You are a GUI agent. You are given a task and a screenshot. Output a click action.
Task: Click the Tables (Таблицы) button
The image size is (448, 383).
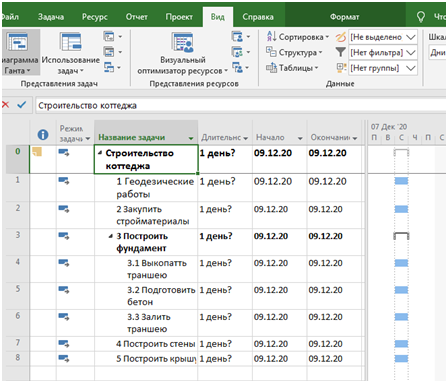point(292,68)
